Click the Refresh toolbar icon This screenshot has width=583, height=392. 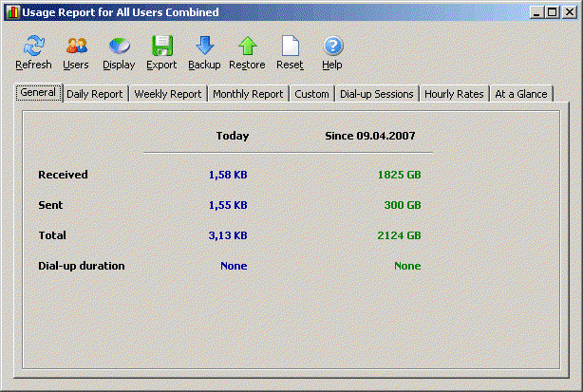33,47
